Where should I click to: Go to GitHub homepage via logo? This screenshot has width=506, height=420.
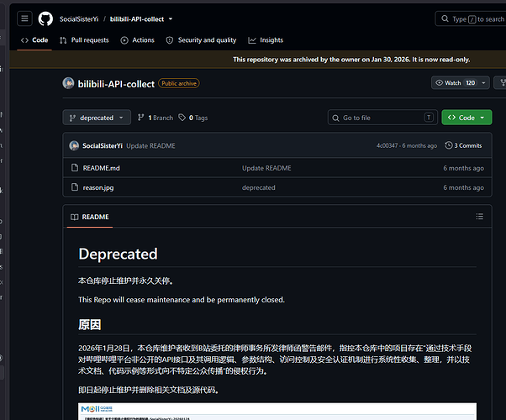[45, 18]
